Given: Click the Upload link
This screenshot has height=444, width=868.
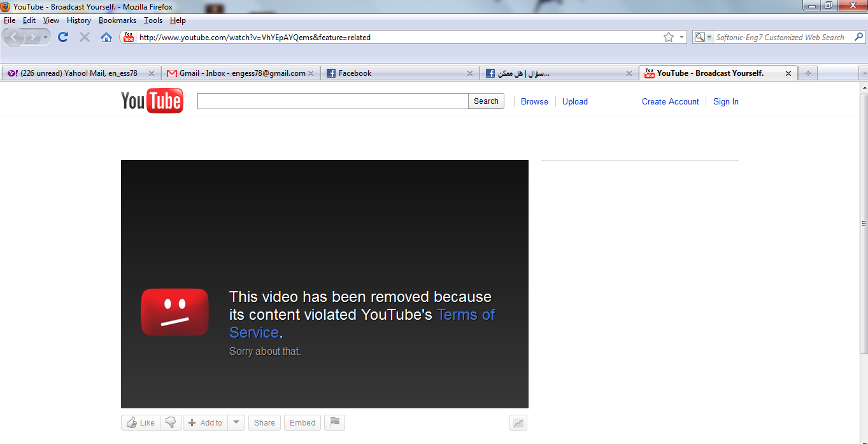Looking at the screenshot, I should (575, 101).
